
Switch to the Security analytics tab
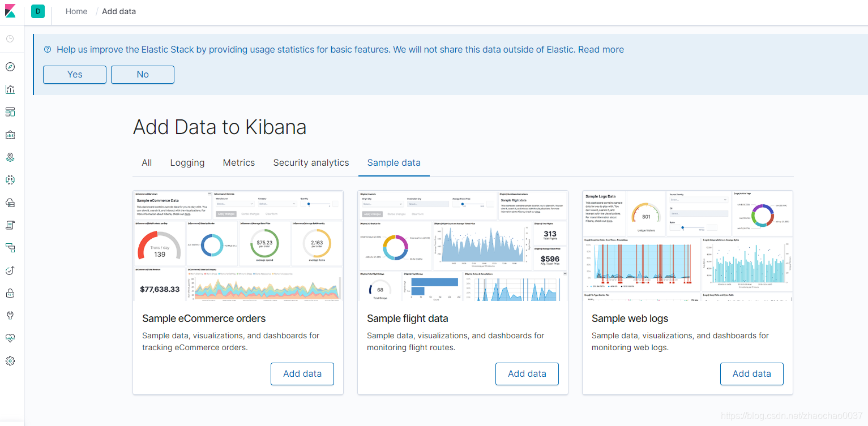311,162
